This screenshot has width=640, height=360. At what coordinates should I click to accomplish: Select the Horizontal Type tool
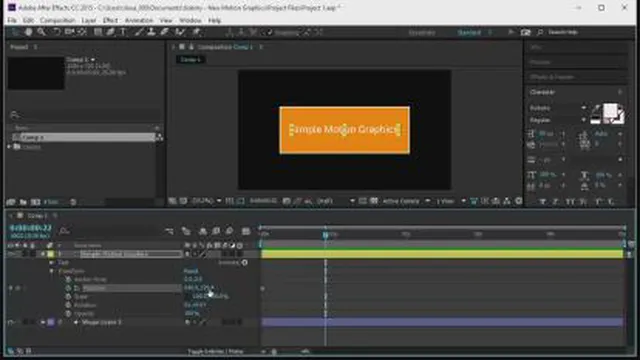(x=123, y=32)
